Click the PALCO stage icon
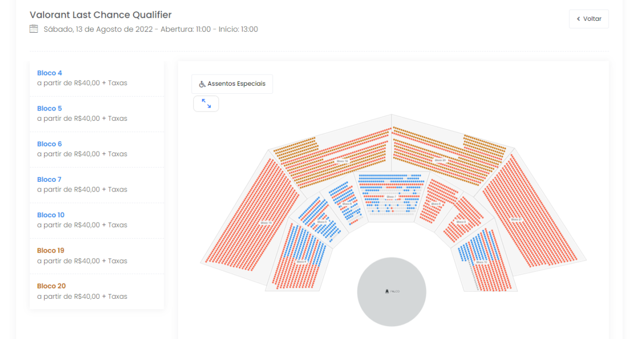The width and height of the screenshot is (644, 339). (386, 291)
